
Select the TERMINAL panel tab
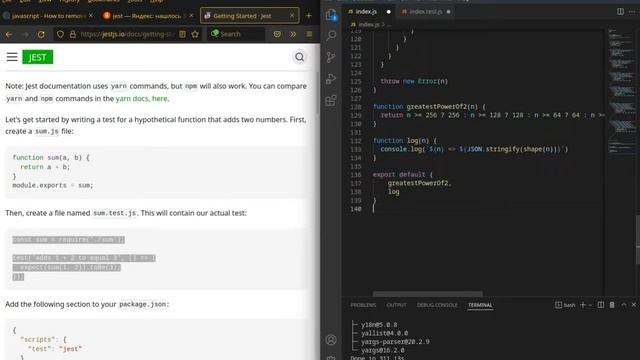pyautogui.click(x=480, y=305)
